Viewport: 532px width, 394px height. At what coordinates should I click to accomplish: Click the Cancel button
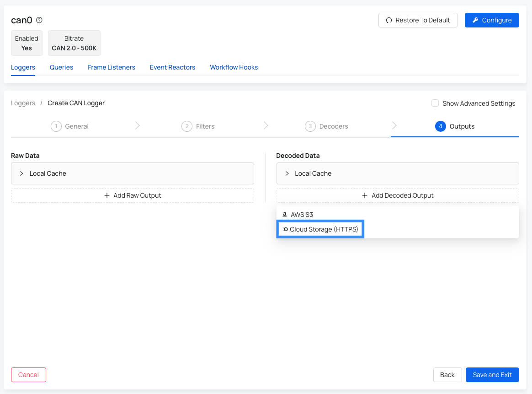click(28, 375)
